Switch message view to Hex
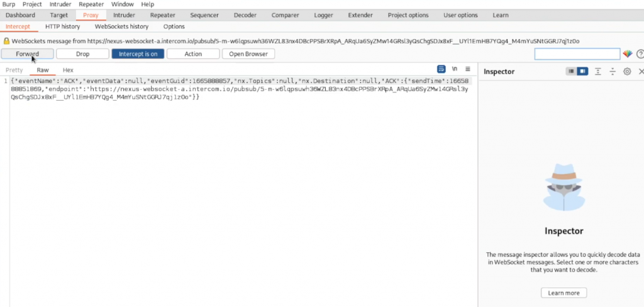The image size is (644, 307). [68, 70]
